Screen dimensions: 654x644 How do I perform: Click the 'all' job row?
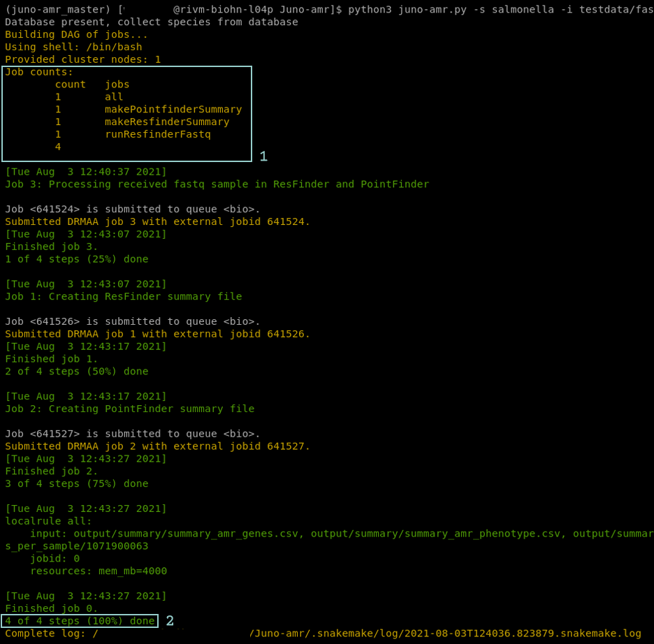click(89, 97)
